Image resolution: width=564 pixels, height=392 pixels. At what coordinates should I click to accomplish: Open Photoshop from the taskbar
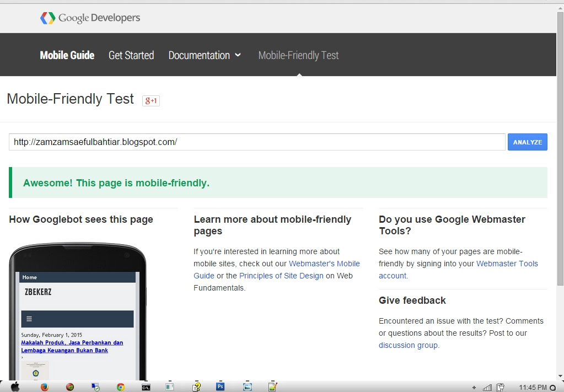(x=220, y=386)
